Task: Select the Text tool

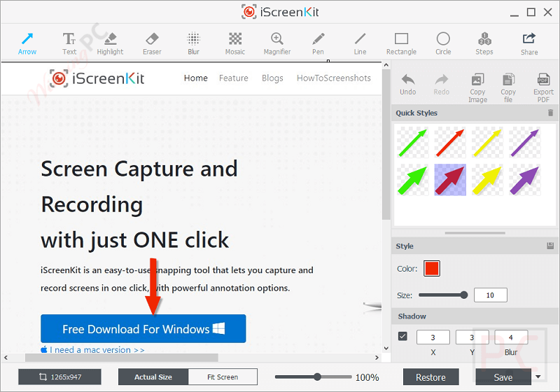Action: (x=69, y=44)
